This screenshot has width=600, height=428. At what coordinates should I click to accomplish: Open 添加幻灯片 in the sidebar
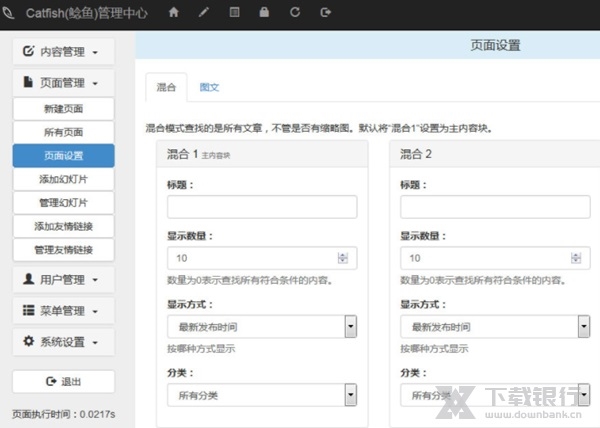click(63, 179)
